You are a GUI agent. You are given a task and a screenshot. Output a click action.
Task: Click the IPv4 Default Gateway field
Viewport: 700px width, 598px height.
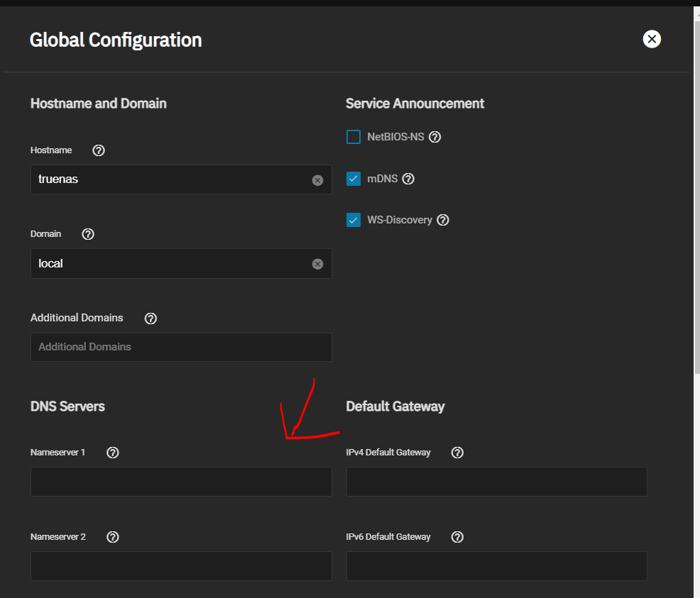point(497,482)
